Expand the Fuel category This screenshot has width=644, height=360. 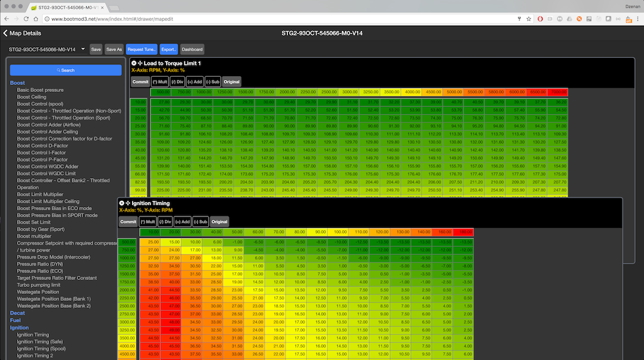click(x=15, y=320)
